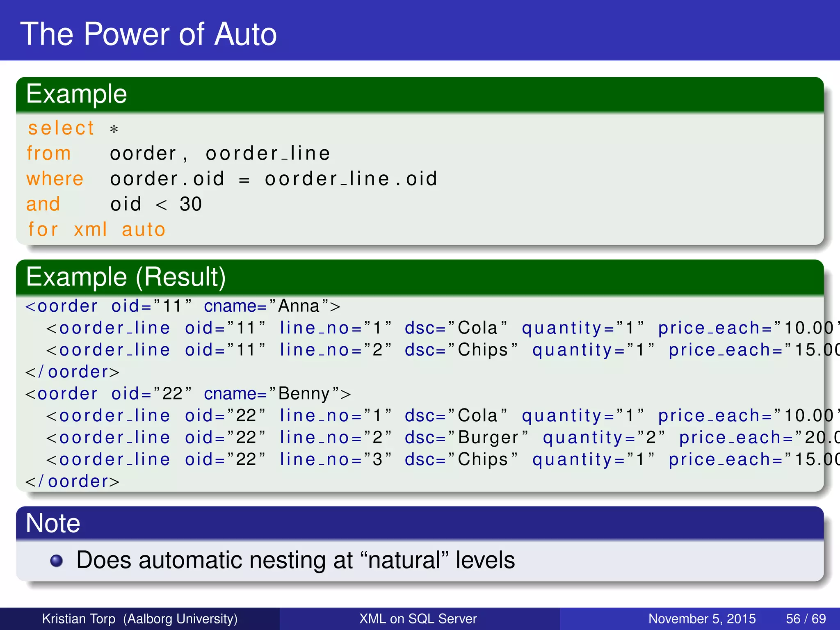The width and height of the screenshot is (840, 630).
Task: Click the '56 / 69' page counter
Action: (x=806, y=619)
